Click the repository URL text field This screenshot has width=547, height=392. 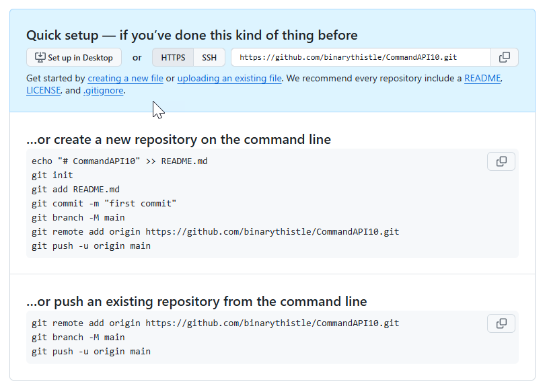pyautogui.click(x=361, y=58)
